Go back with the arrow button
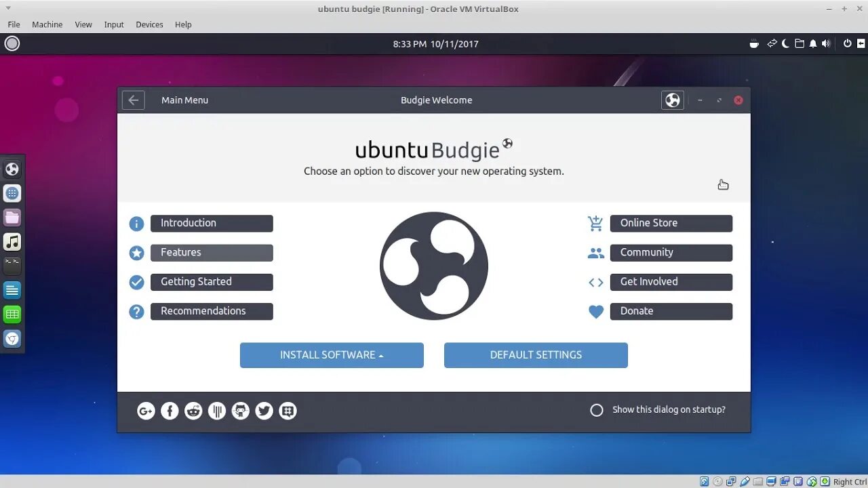This screenshot has height=488, width=868. coord(134,100)
